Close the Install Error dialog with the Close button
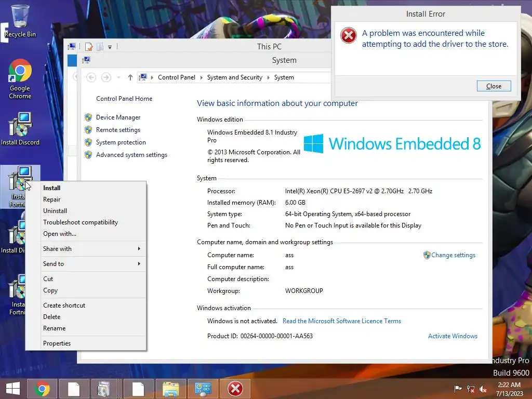 coord(494,86)
